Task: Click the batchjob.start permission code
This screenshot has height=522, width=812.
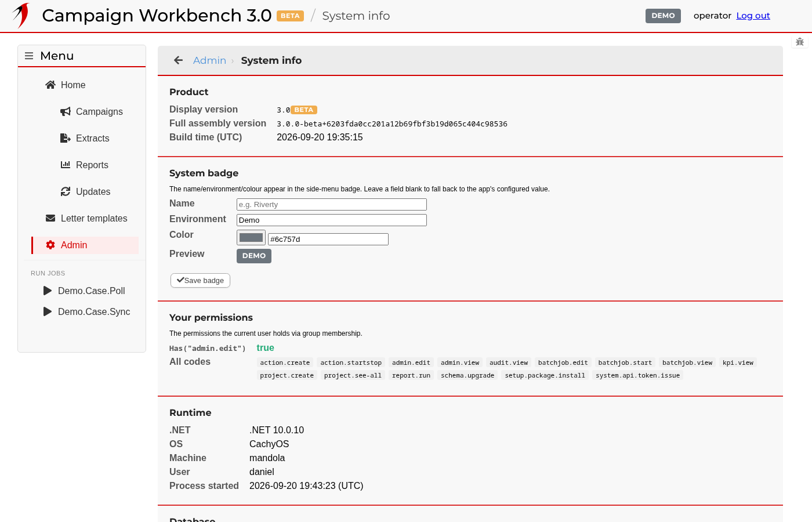Action: (625, 362)
